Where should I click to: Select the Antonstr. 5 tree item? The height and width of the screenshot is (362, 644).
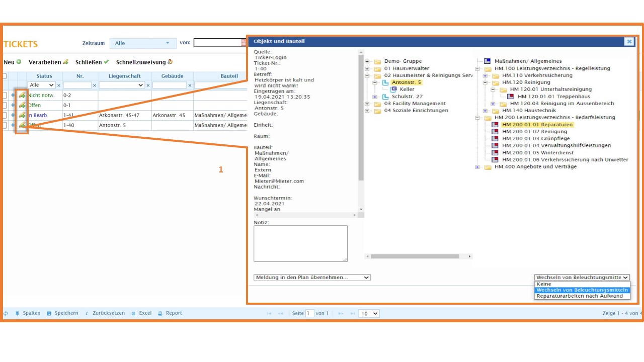click(x=407, y=82)
